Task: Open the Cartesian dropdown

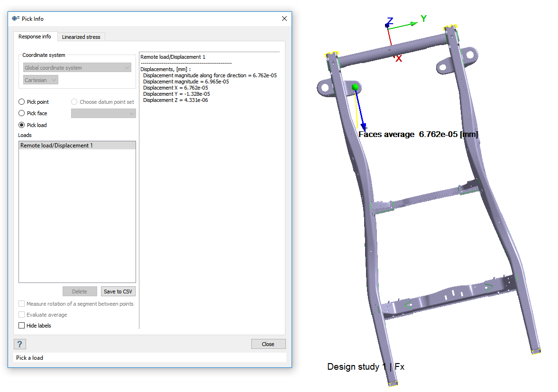Action: pos(41,80)
